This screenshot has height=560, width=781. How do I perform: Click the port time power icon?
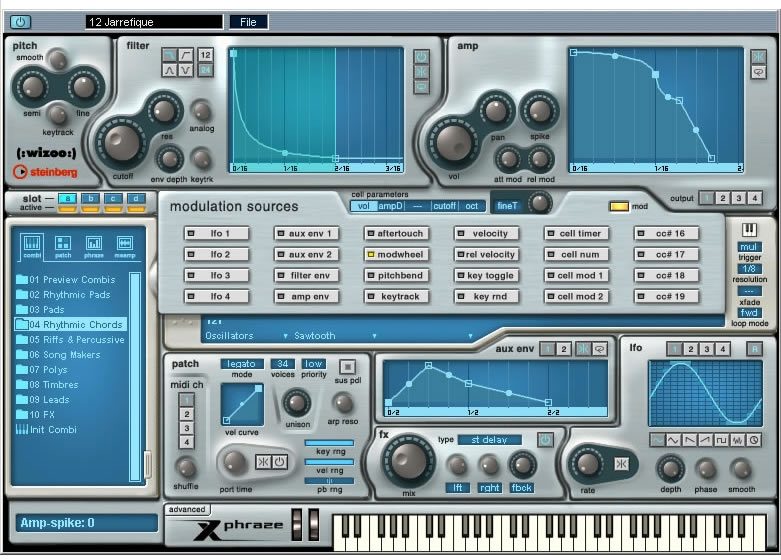coord(280,462)
